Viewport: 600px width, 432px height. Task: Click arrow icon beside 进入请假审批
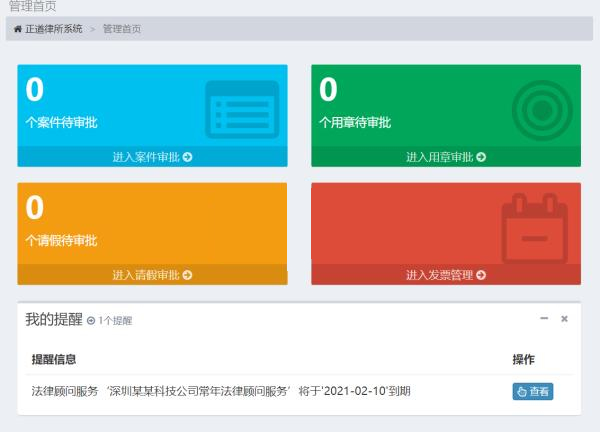[188, 275]
